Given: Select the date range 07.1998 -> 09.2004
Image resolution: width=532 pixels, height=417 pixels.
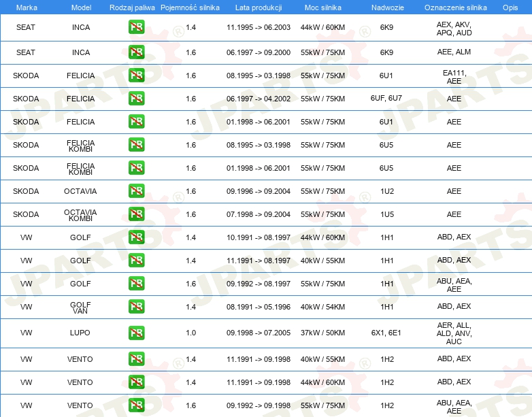Looking at the screenshot, I should tap(259, 214).
